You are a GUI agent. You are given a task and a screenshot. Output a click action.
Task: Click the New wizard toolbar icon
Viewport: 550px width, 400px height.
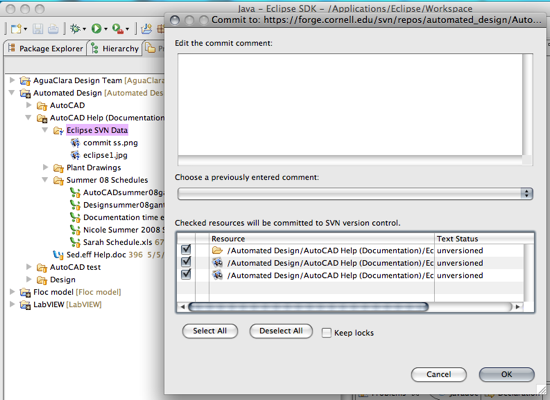click(16, 29)
